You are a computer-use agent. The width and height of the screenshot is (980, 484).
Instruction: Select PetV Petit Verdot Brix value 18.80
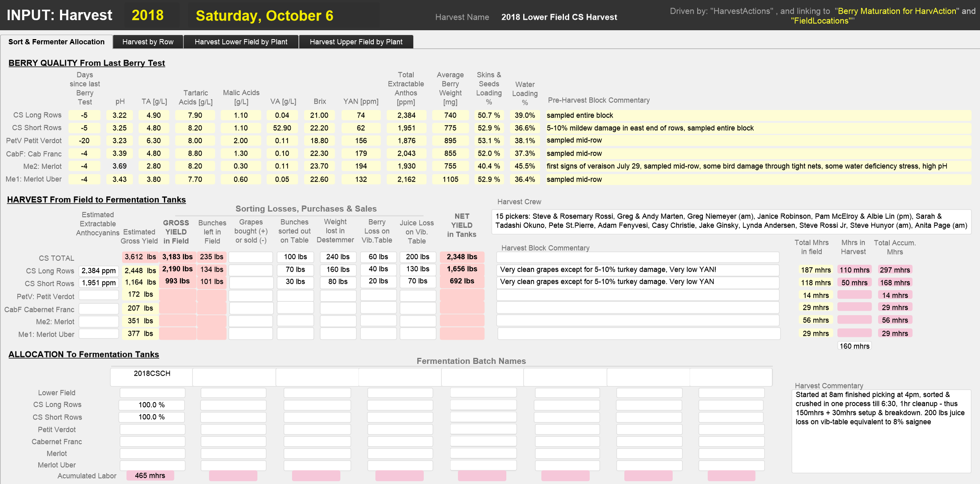319,141
